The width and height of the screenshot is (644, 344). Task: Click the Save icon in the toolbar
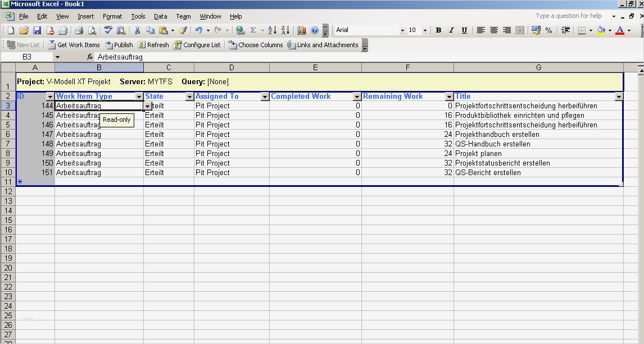click(37, 30)
